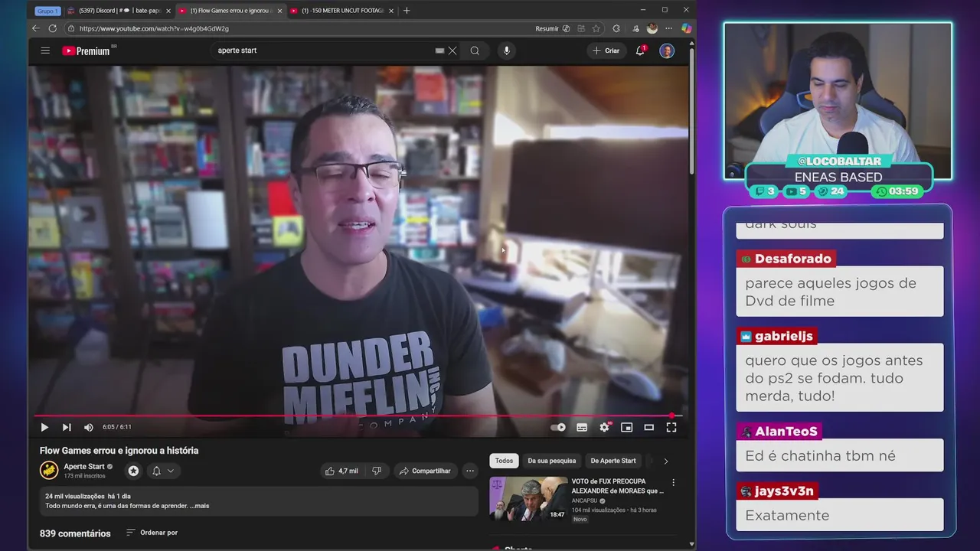980x551 pixels.
Task: Mute the video volume
Action: tap(88, 427)
